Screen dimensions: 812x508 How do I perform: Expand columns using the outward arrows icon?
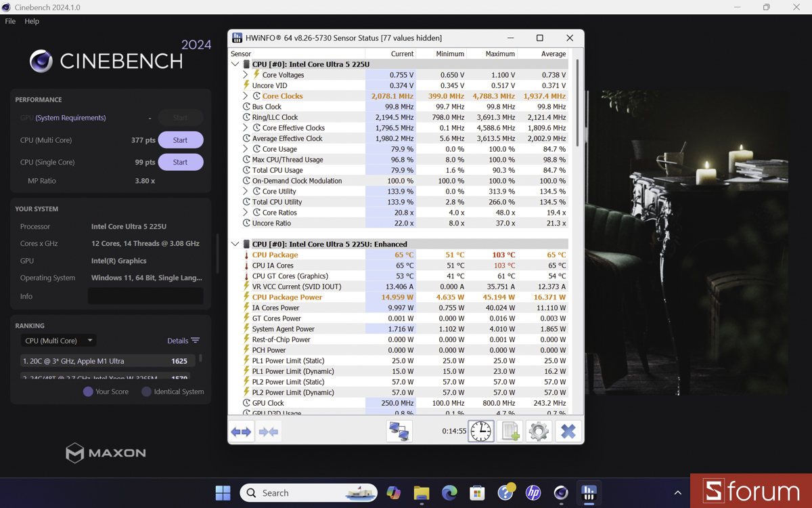[x=241, y=431]
